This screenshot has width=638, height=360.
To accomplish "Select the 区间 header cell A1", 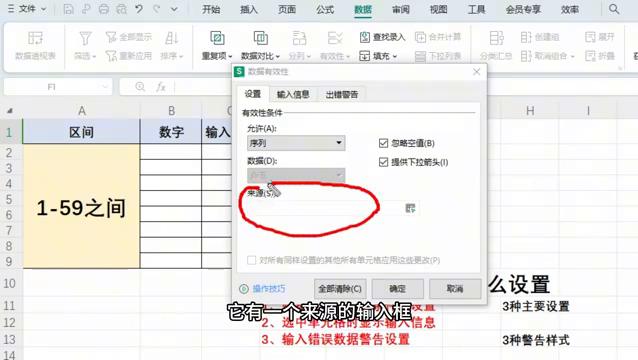I will pos(81,131).
